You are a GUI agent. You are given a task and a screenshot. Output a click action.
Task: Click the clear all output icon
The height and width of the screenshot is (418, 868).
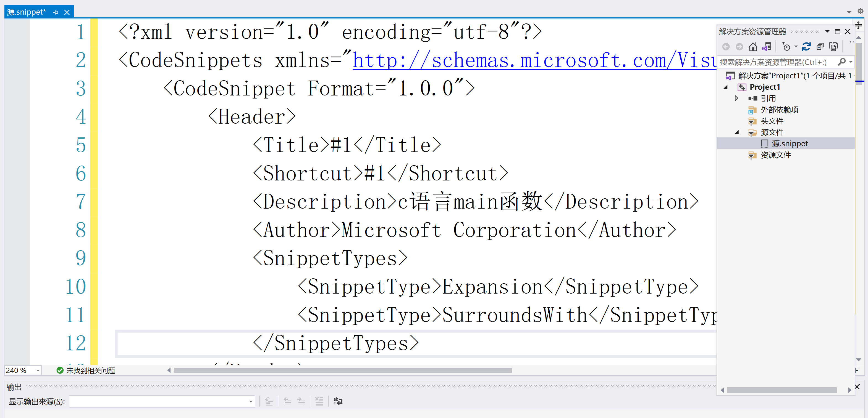pos(319,401)
